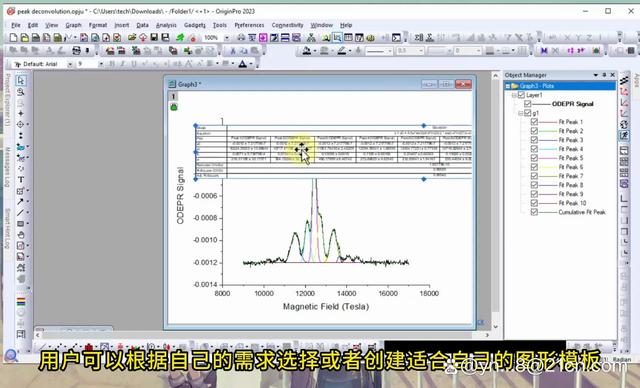
Task: Open the font name dropdown
Action: tap(70, 64)
